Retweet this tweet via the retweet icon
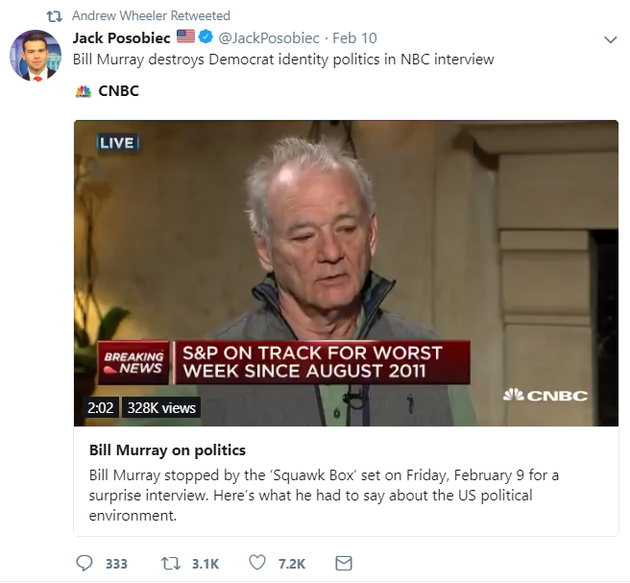The height and width of the screenshot is (583, 630). 171,563
